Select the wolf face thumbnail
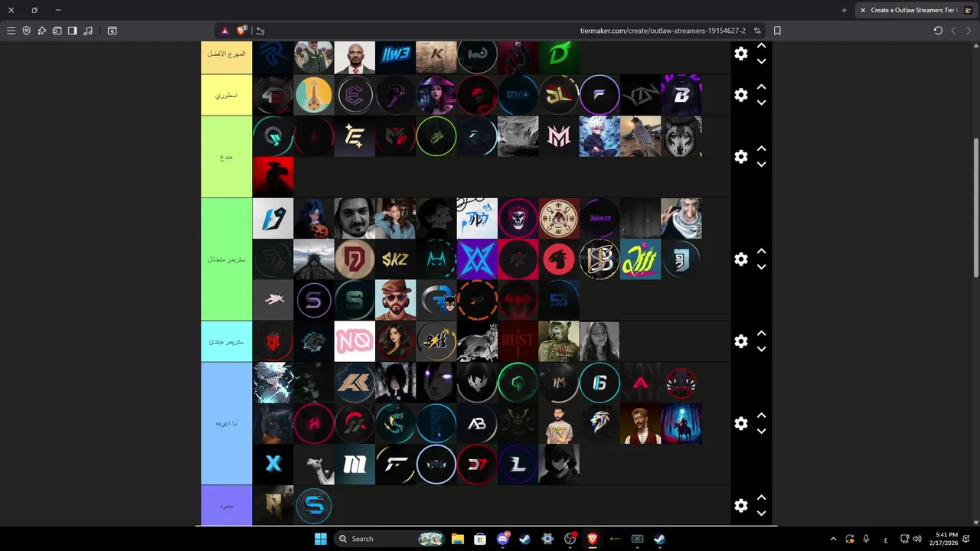 [681, 136]
